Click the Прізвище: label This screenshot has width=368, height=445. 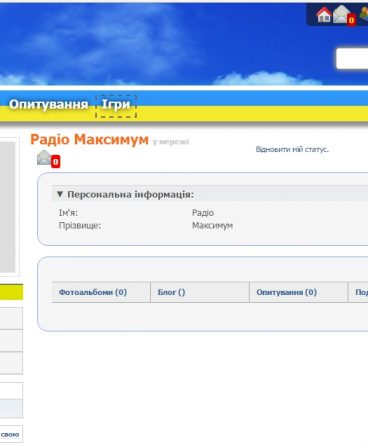(x=80, y=226)
